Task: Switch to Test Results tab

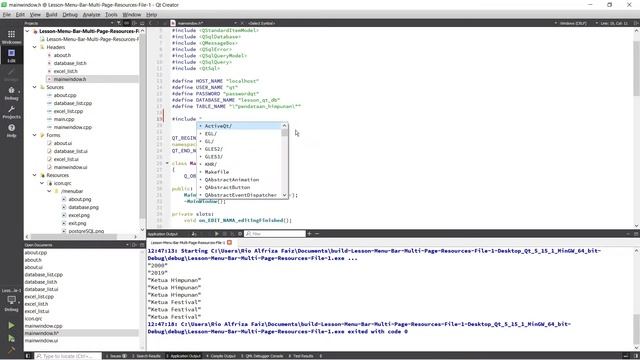Action: (x=301, y=356)
